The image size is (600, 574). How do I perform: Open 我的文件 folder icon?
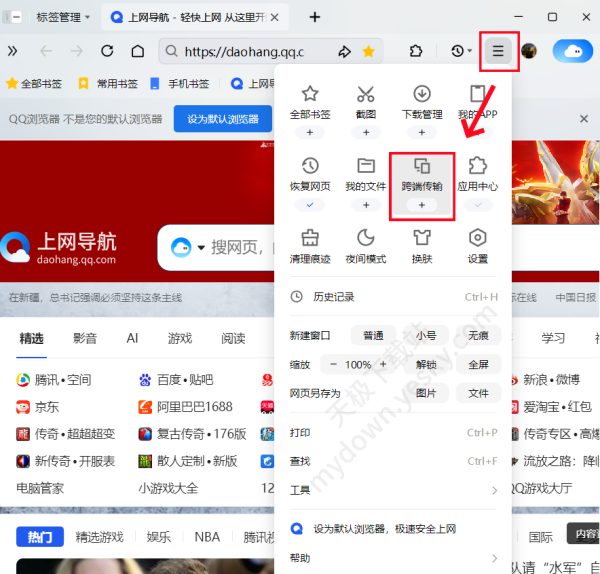click(365, 166)
